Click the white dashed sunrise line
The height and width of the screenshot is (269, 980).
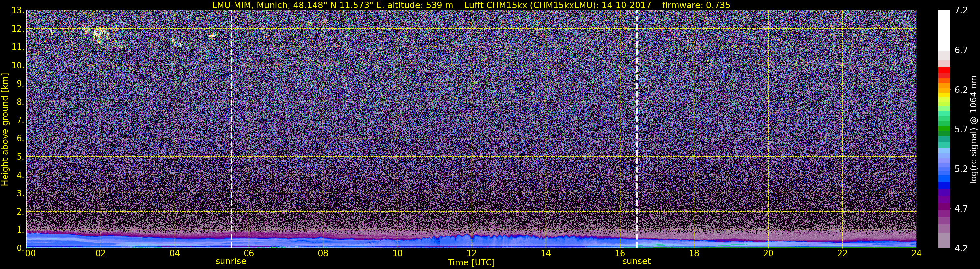click(x=231, y=129)
